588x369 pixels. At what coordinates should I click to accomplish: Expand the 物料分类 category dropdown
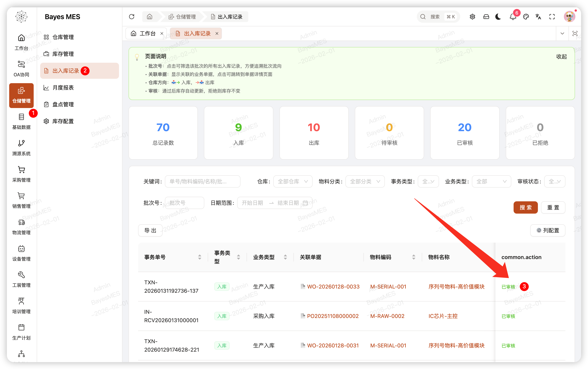coord(365,181)
